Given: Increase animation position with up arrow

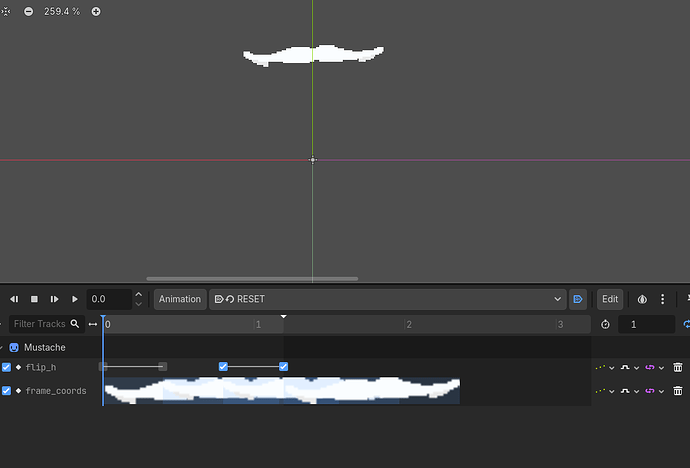Looking at the screenshot, I should click(x=139, y=294).
